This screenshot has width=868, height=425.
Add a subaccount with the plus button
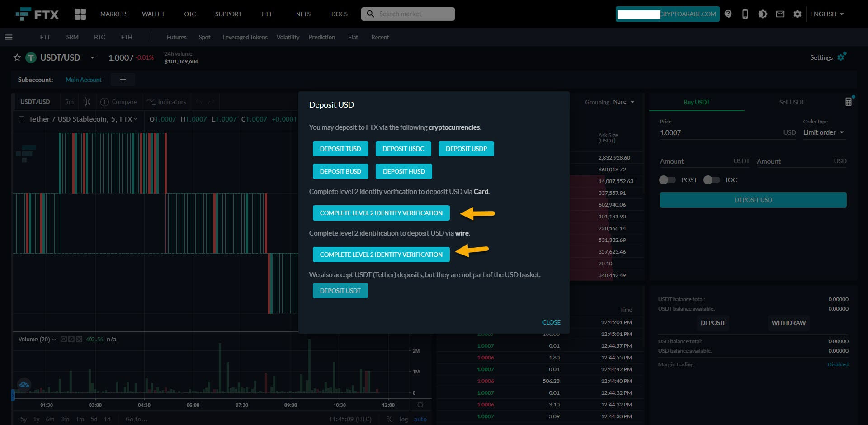click(x=123, y=80)
